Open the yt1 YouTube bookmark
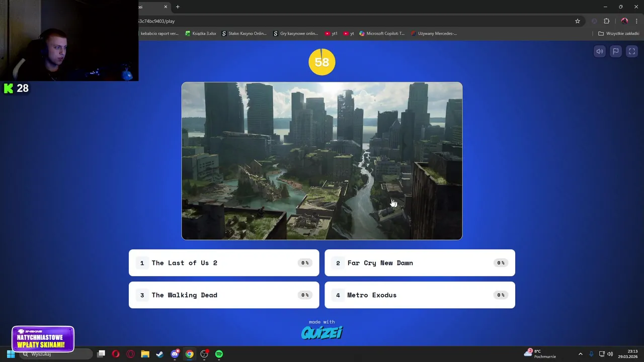The image size is (644, 362). coord(331,34)
